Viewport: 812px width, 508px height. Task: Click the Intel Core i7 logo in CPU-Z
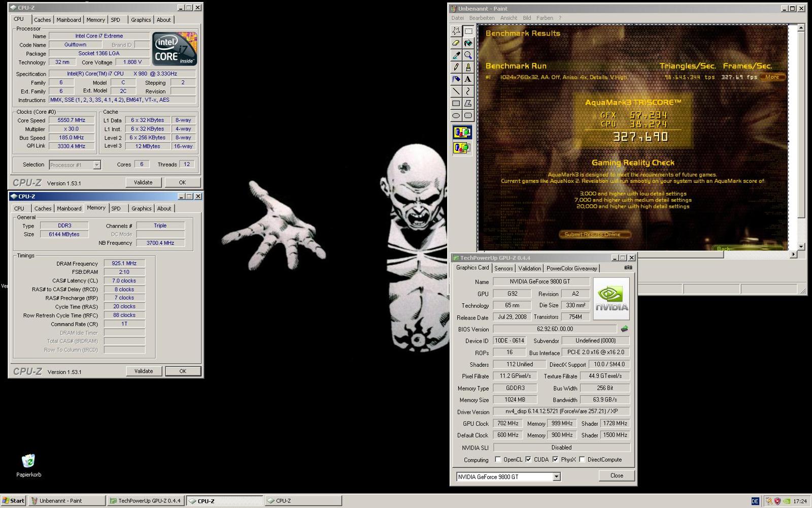[x=175, y=49]
